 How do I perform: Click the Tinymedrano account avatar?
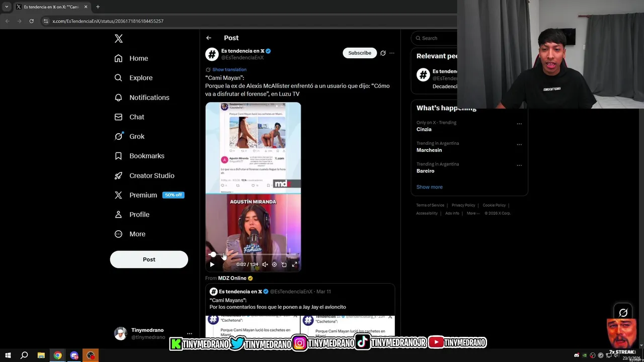[121, 333]
